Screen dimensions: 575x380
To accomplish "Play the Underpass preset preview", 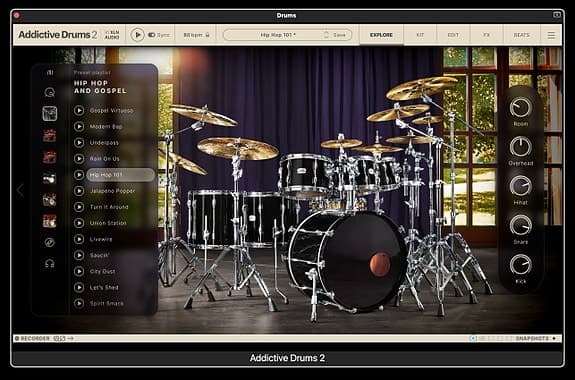I will [x=79, y=143].
